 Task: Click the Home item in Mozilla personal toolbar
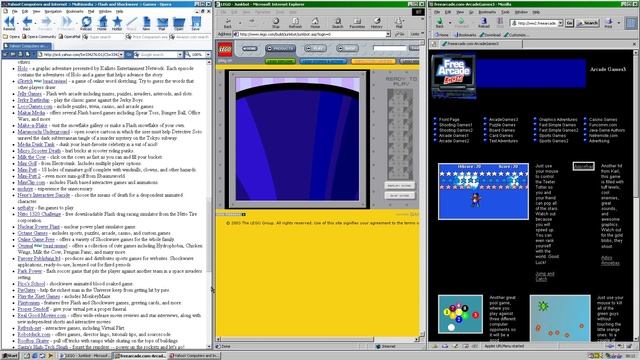[x=442, y=35]
